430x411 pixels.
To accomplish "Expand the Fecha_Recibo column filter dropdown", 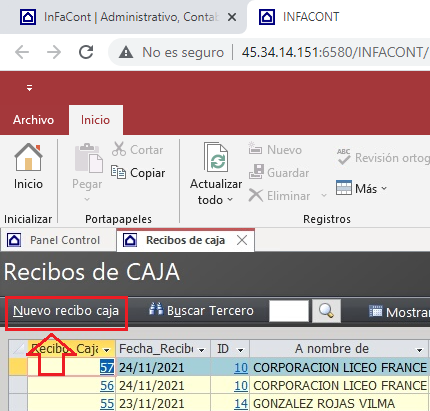I will click(x=201, y=350).
